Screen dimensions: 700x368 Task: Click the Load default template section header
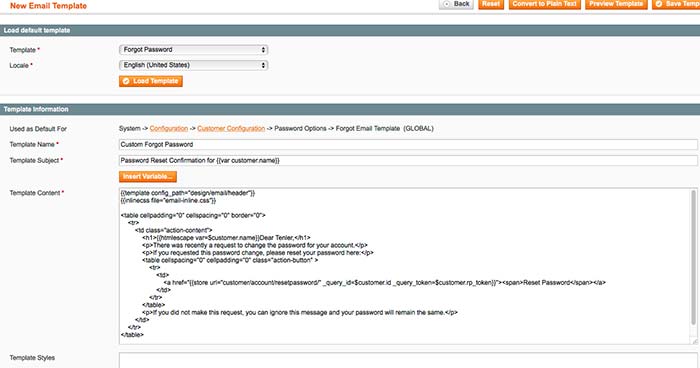(350, 30)
